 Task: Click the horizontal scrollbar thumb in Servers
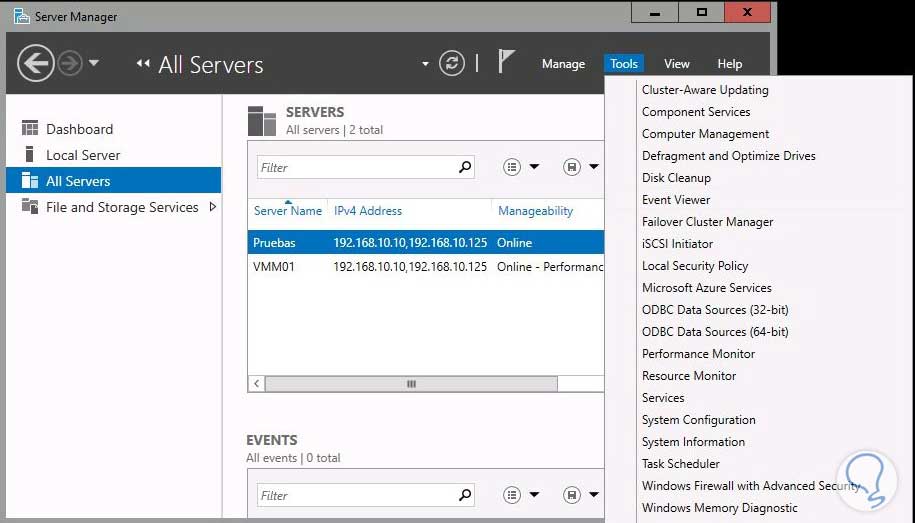pyautogui.click(x=411, y=383)
